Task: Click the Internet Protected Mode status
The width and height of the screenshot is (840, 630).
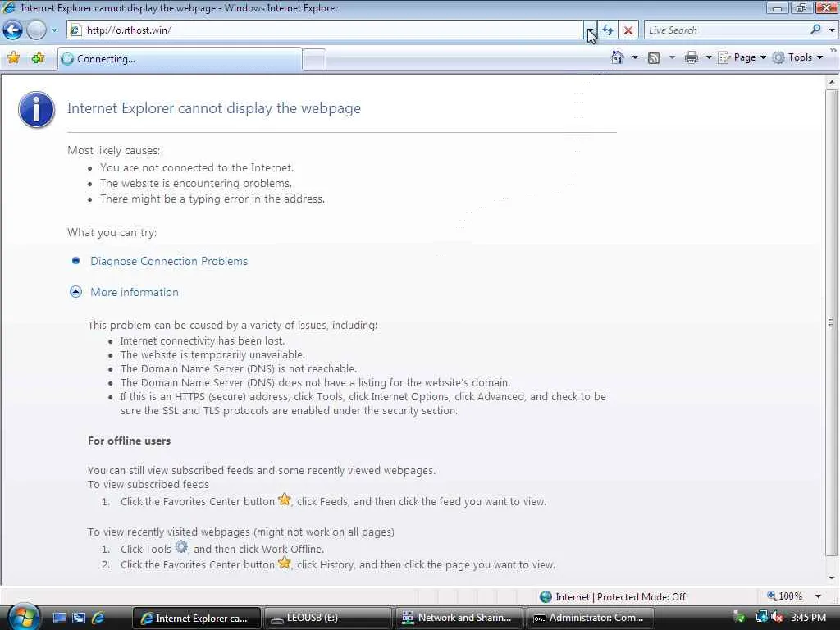Action: [613, 596]
